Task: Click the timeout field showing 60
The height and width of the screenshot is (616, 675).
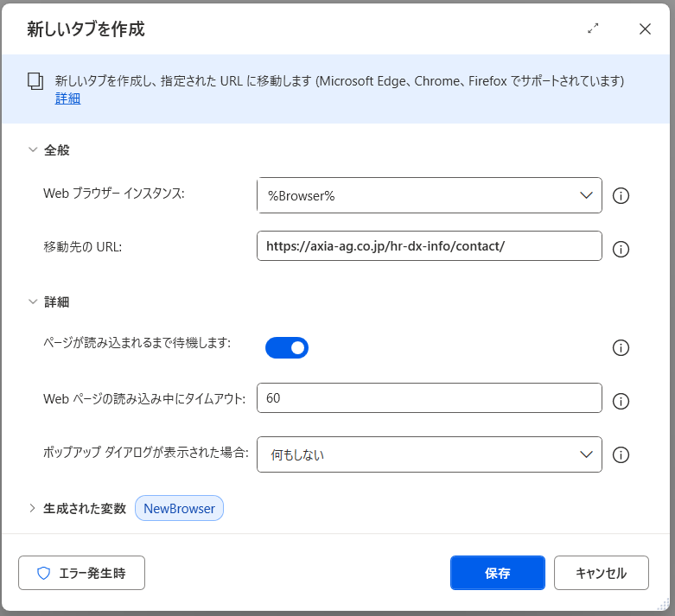Action: 429,398
